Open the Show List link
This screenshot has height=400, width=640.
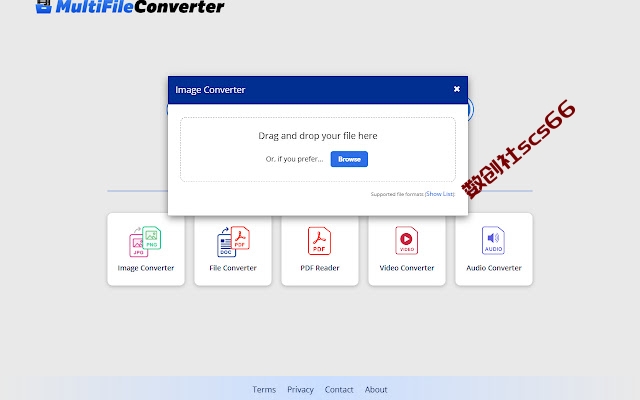pyautogui.click(x=440, y=194)
